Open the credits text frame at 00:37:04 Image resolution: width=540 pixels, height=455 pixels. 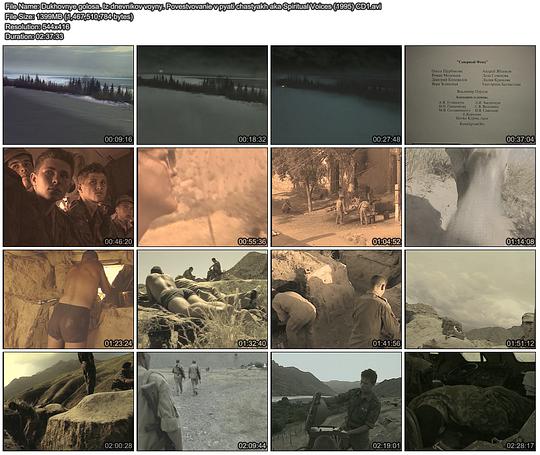tap(470, 95)
